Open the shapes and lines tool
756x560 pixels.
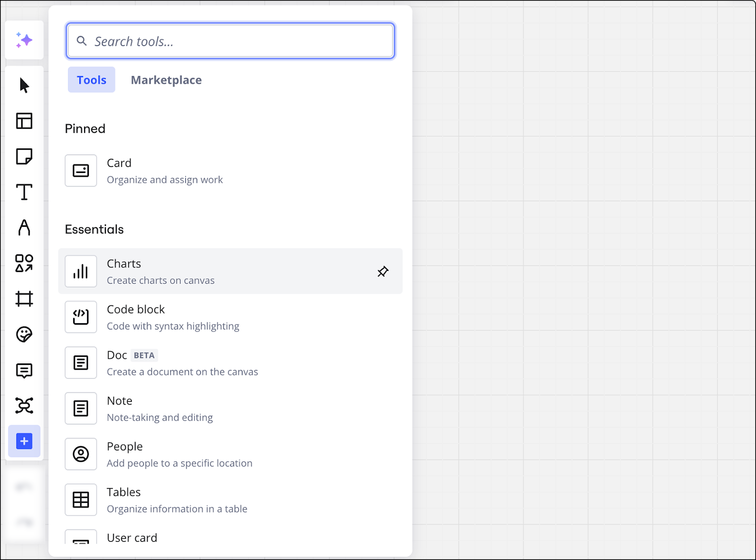click(24, 263)
